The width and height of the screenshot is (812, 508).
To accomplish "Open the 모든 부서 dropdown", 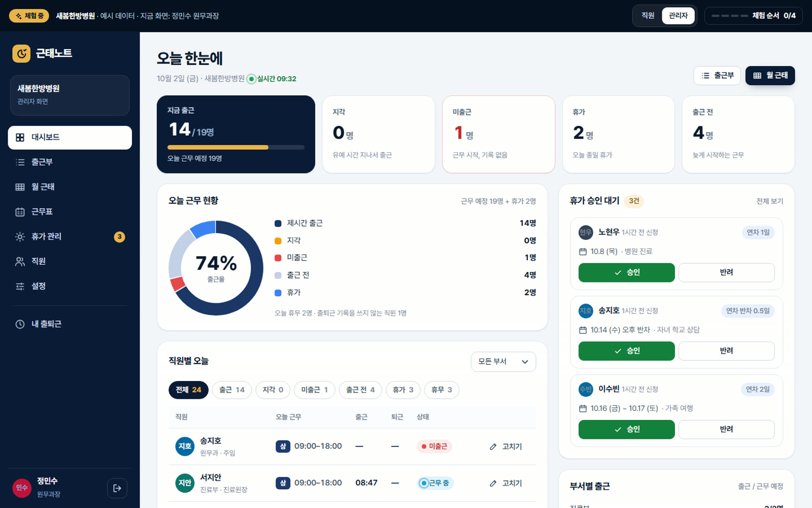I will 503,362.
